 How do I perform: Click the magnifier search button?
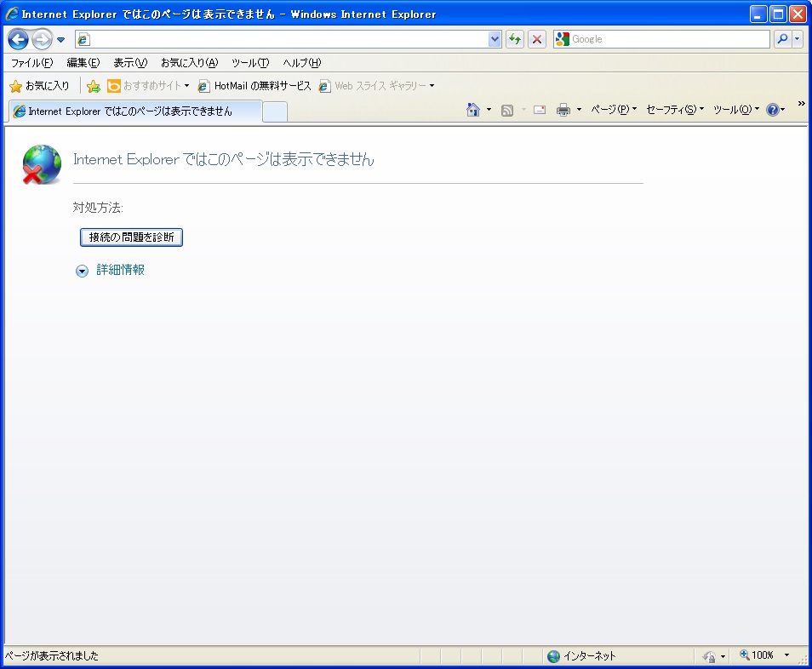(x=782, y=39)
